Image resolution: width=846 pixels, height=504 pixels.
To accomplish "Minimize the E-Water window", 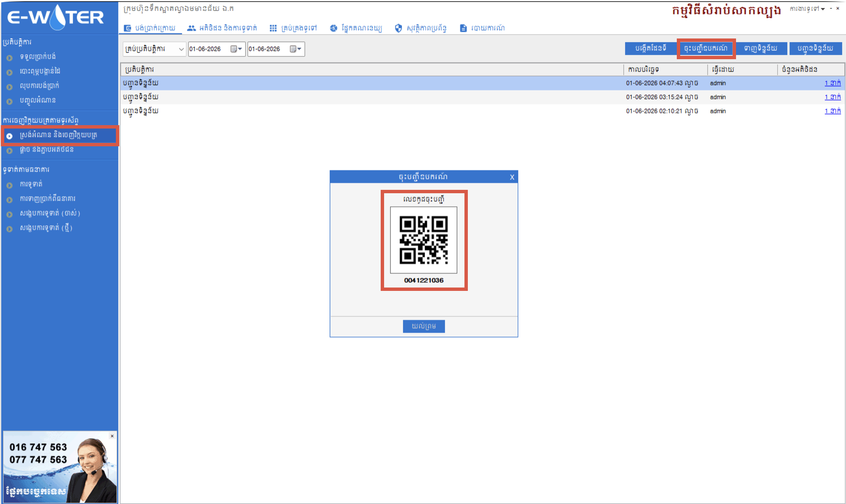I will [831, 8].
